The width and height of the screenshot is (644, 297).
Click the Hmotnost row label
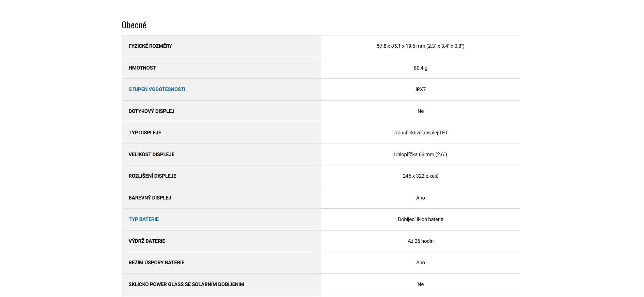[142, 68]
